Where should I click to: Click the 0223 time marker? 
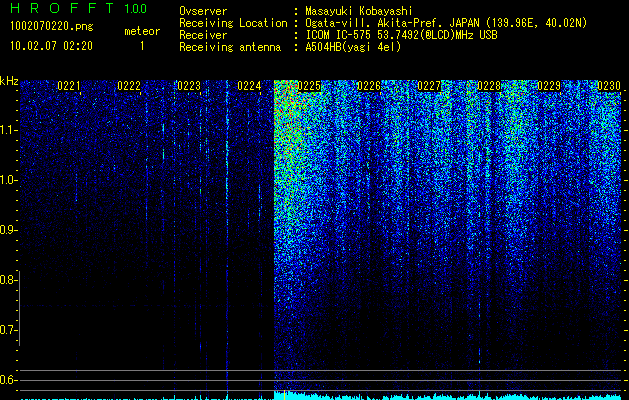click(x=189, y=86)
